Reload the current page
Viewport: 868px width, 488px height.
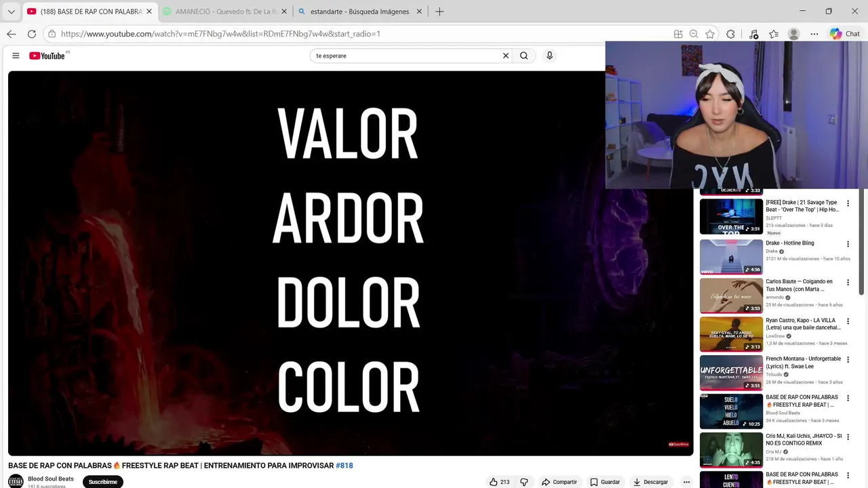tap(32, 34)
